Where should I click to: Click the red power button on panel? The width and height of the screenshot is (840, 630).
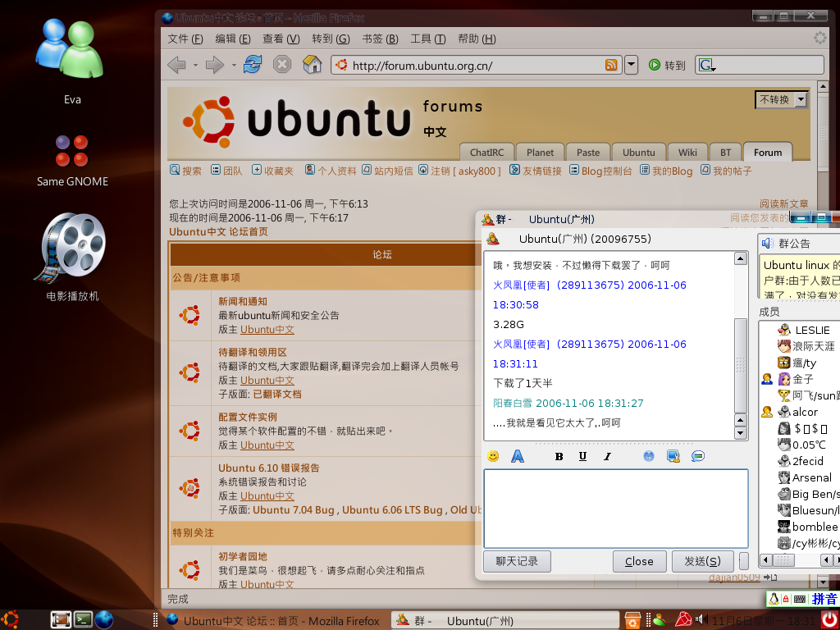830,620
